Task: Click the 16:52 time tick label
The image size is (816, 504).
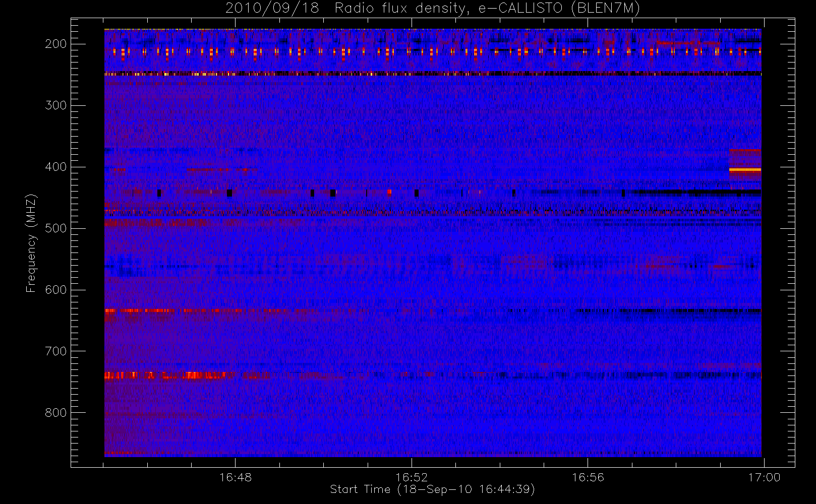Action: [x=412, y=477]
